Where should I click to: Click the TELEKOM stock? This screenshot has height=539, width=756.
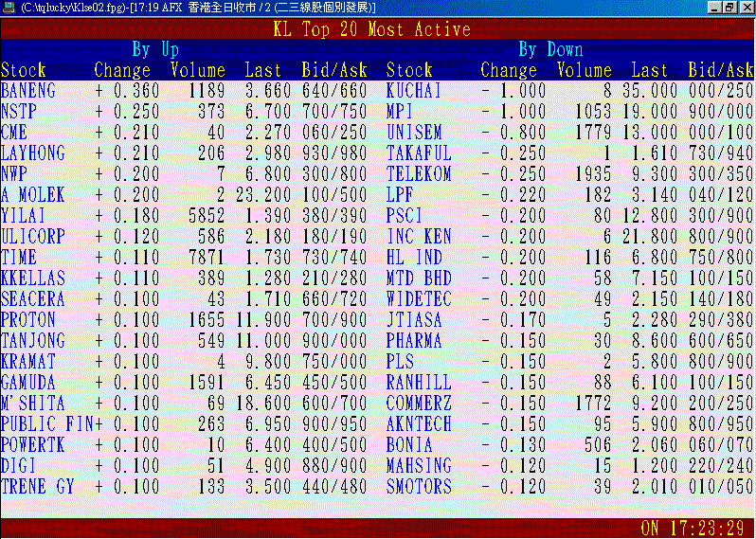pos(419,174)
